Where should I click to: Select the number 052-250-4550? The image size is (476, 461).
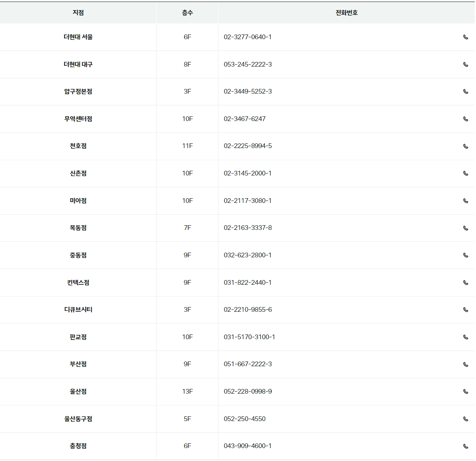(x=245, y=419)
